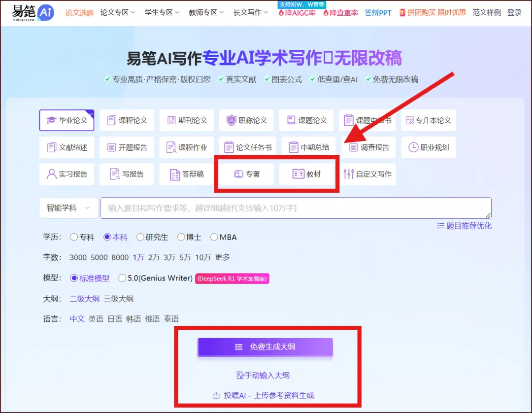Click the list icon beside 题目推荐优化
Screen dimensions: 532x413
pyautogui.click(x=440, y=226)
